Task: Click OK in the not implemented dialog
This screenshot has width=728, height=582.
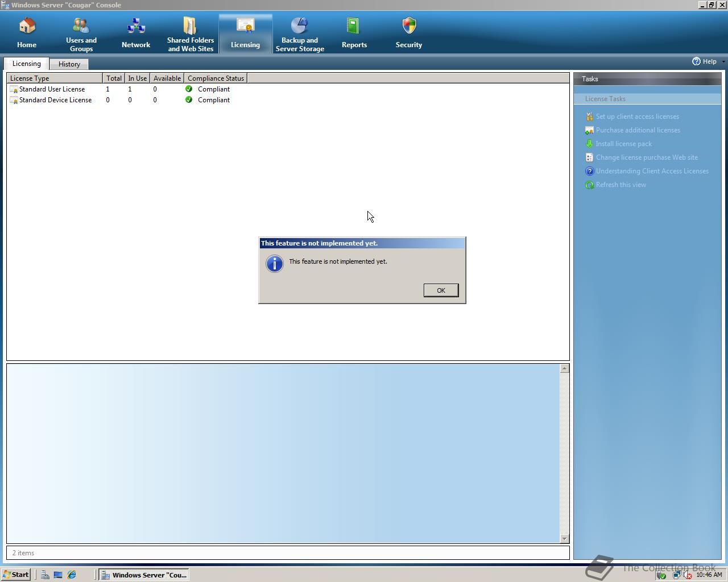Action: point(441,290)
